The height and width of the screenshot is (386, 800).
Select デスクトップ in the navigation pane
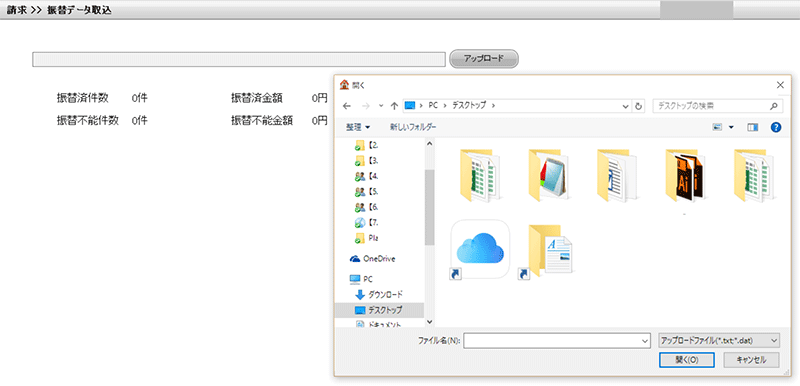[379, 310]
